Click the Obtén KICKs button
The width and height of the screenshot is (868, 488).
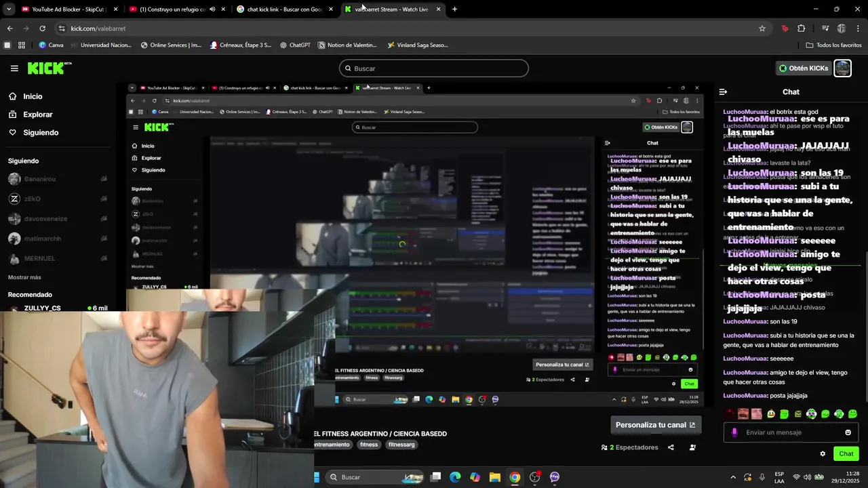(x=804, y=68)
